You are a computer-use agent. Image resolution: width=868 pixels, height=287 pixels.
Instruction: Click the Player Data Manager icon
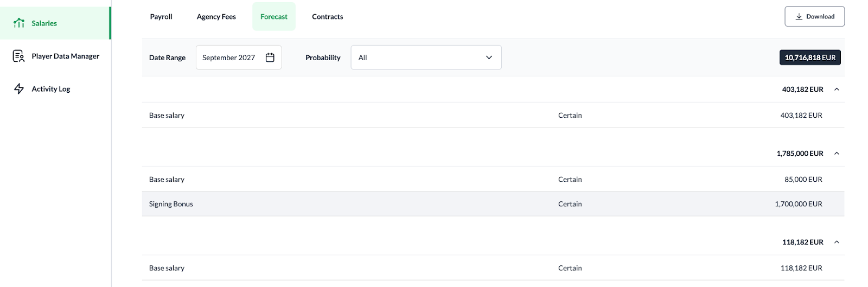pyautogui.click(x=18, y=56)
